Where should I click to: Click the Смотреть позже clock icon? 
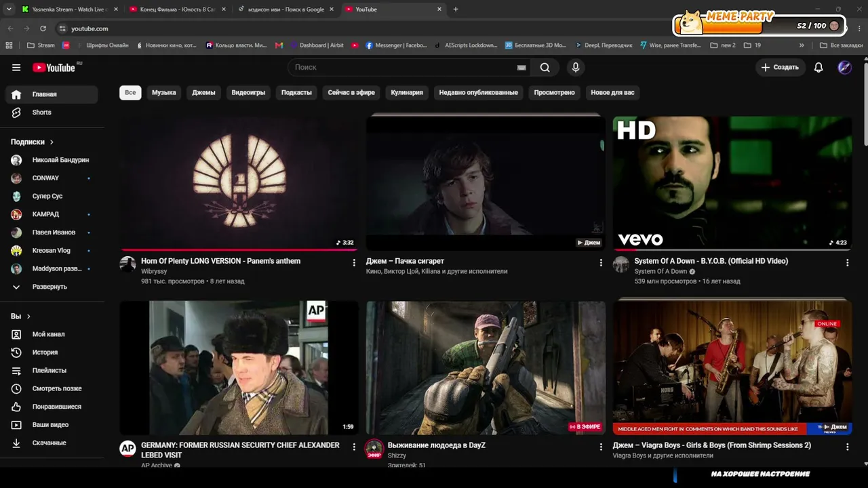(16, 388)
